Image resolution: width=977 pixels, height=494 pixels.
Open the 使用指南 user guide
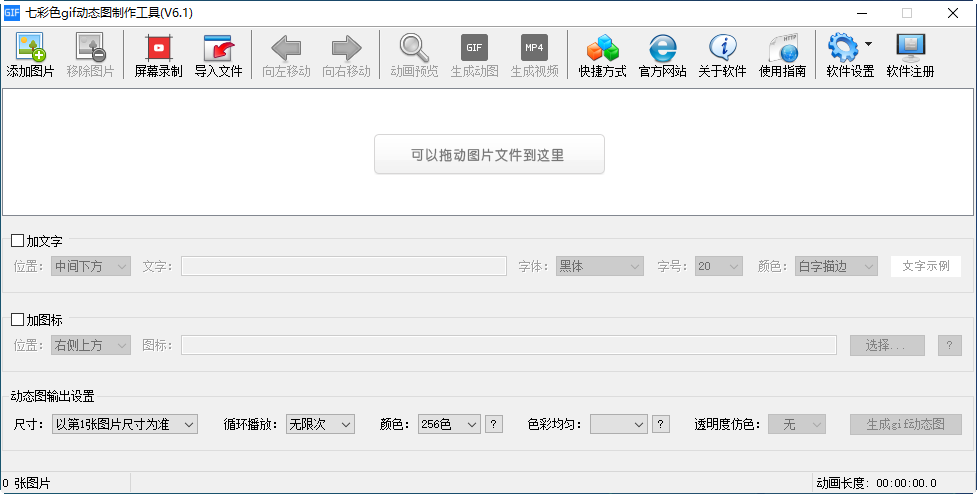783,55
